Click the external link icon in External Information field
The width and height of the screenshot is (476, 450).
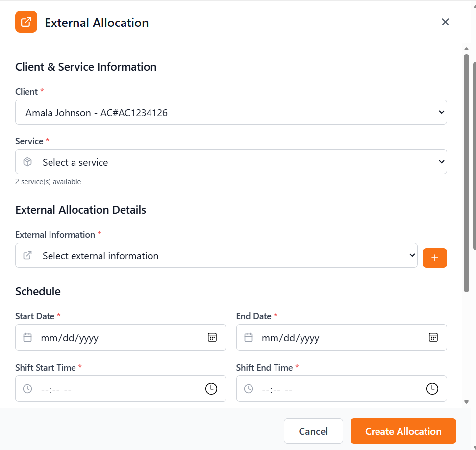[x=28, y=255]
